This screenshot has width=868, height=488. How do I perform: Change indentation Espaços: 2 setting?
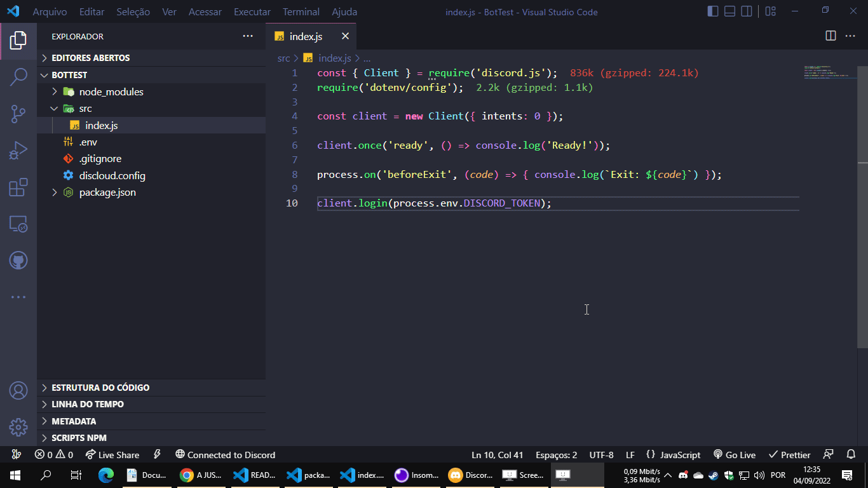point(556,455)
